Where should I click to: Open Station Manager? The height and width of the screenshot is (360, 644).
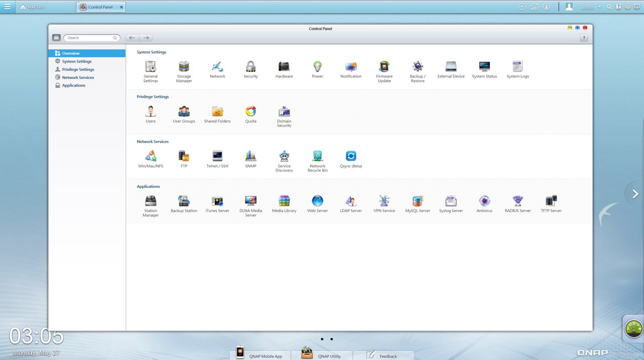pyautogui.click(x=150, y=205)
